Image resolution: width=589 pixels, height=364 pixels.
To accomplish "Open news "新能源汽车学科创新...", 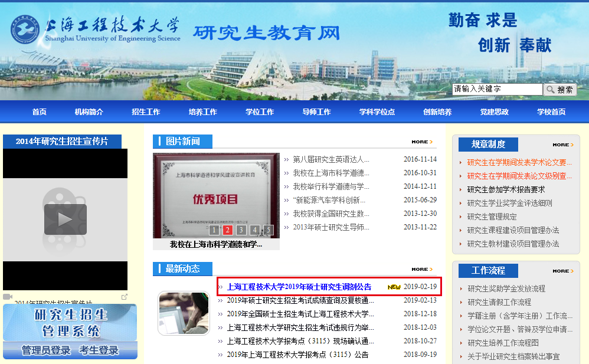I will (329, 200).
